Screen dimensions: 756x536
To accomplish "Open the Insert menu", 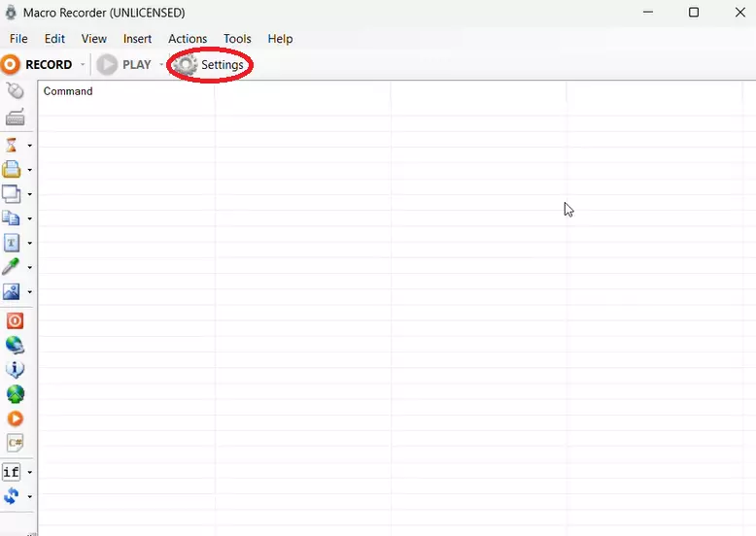I will click(x=137, y=39).
